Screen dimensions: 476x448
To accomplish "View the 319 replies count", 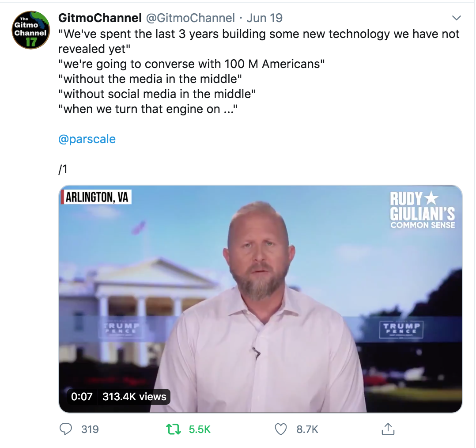I will point(90,429).
